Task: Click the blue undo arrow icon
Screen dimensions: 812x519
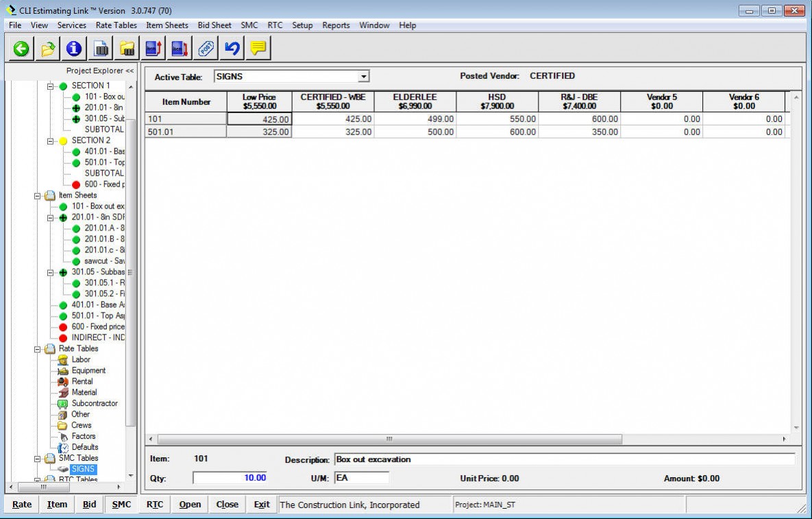Action: click(232, 49)
